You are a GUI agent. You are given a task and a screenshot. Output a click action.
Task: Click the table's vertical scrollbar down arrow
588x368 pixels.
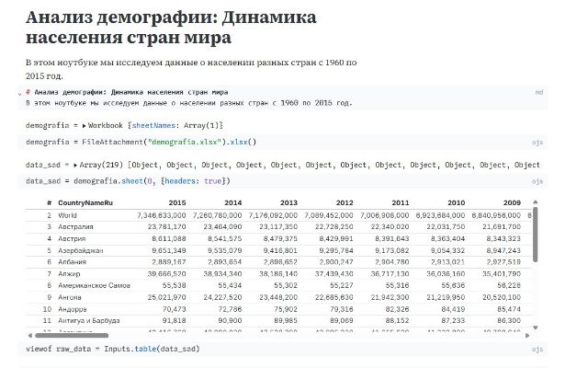point(536,328)
